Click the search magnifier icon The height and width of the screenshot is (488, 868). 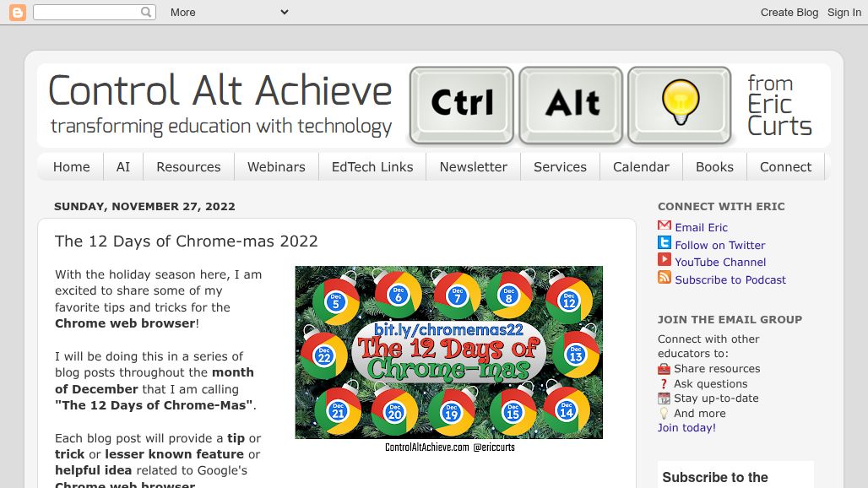tap(146, 12)
